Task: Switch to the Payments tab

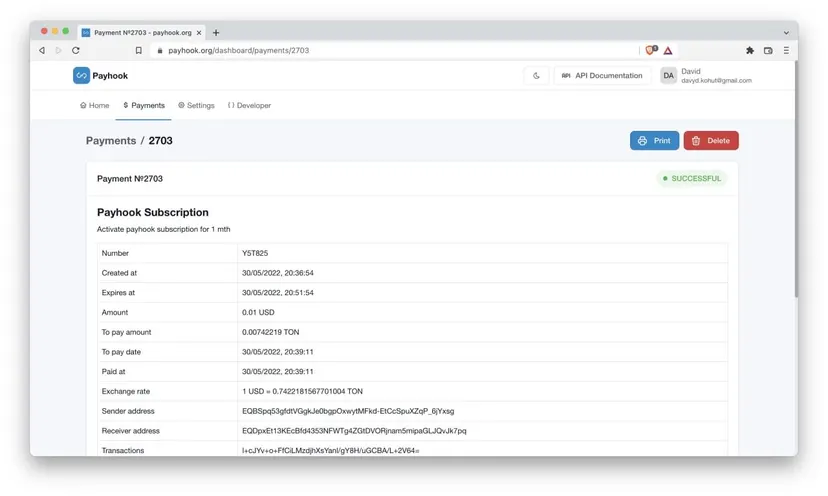Action: [144, 106]
